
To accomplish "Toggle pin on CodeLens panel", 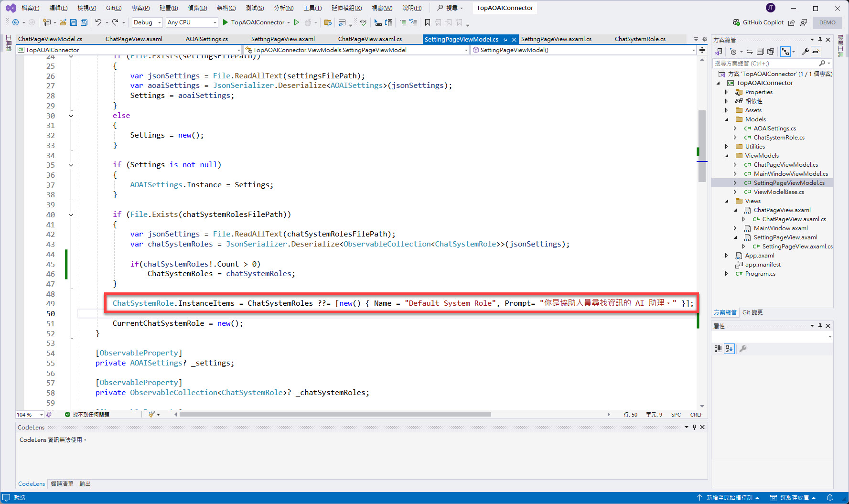I will coord(694,427).
